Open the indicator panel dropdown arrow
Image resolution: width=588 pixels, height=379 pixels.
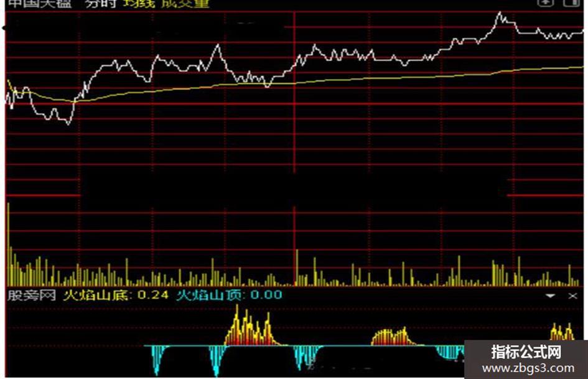(x=550, y=296)
